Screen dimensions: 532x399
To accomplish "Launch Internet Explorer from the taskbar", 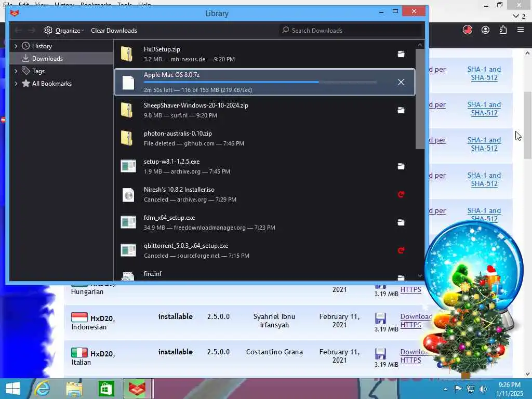I will (x=42, y=389).
